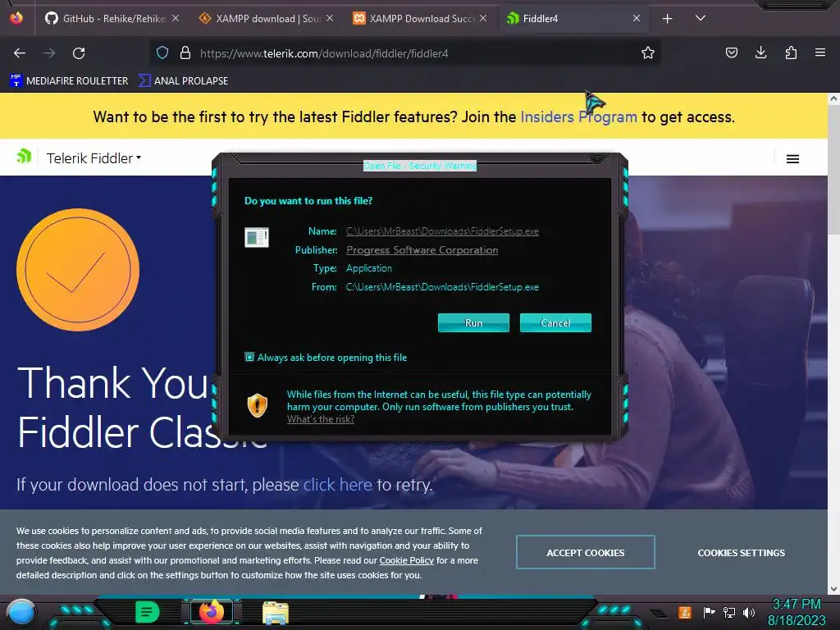
Task: Open the Pocket save icon
Action: pos(731,52)
